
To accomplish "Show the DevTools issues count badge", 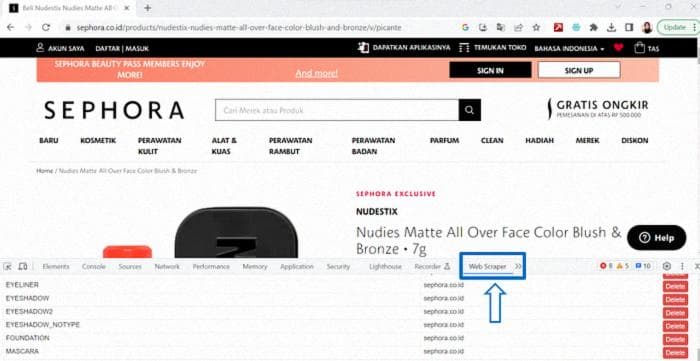I will pyautogui.click(x=643, y=266).
